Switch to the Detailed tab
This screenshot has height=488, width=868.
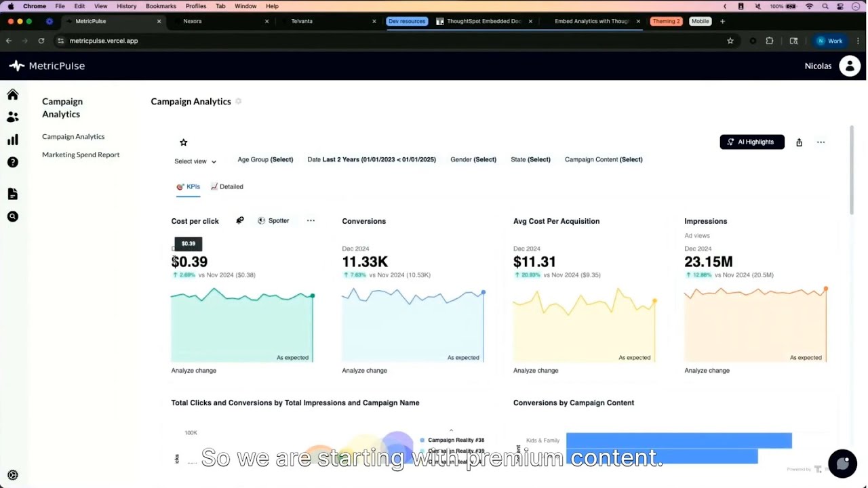pyautogui.click(x=226, y=187)
